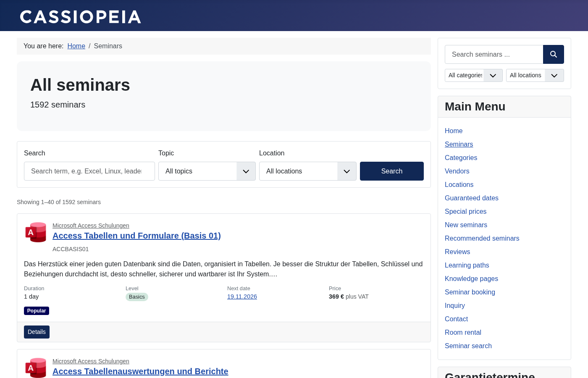The height and width of the screenshot is (378, 588).
Task: Click Access icon beside Tabellen und Formulare seminar
Action: (36, 232)
